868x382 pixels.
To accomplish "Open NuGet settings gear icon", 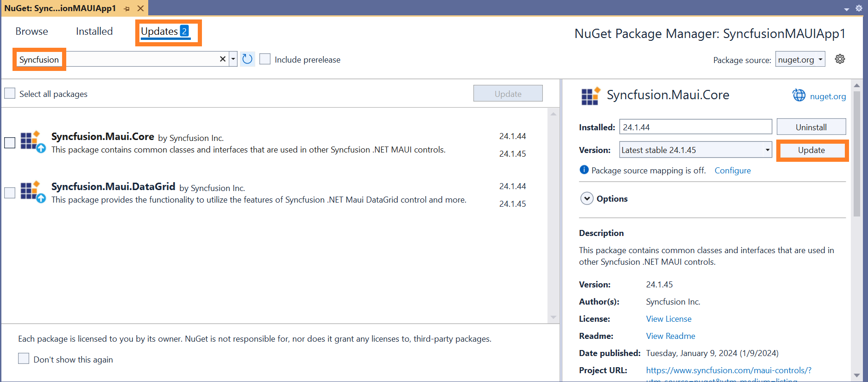I will (840, 59).
